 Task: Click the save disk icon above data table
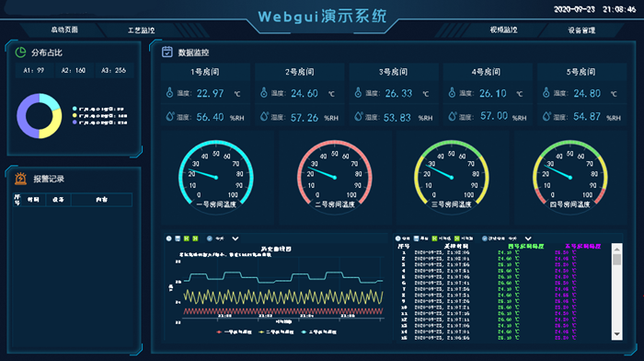pos(416,239)
